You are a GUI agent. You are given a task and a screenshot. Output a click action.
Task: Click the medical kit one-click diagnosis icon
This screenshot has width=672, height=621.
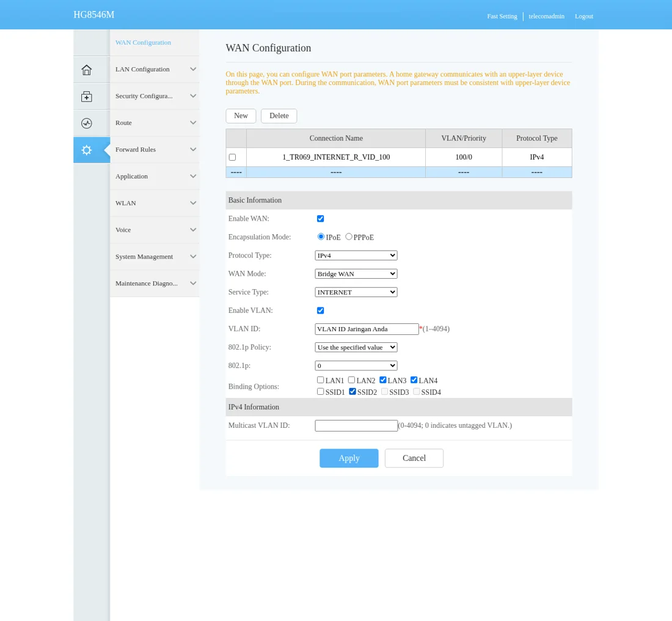87,97
